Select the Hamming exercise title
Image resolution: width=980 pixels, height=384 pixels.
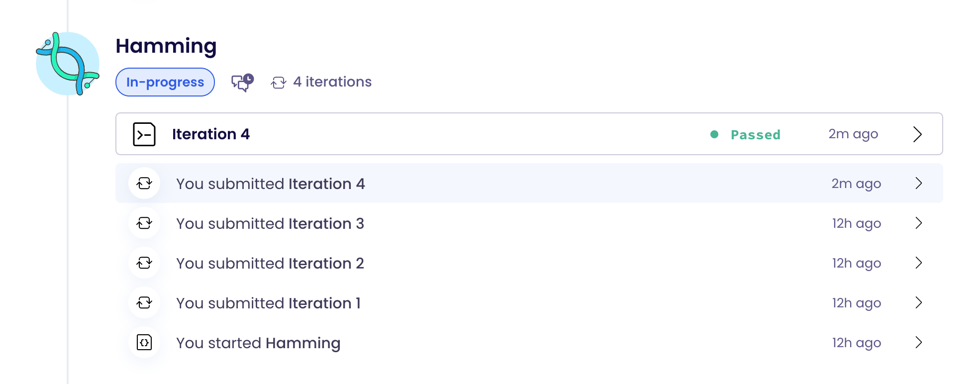[166, 46]
